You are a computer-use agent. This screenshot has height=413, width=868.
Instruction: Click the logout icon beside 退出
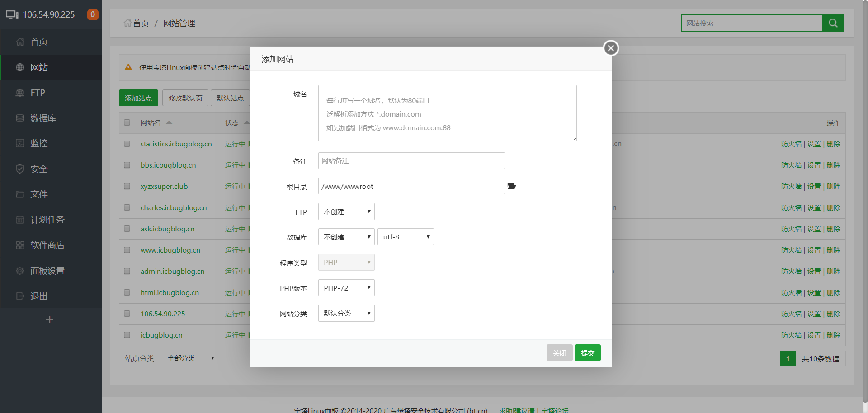20,296
